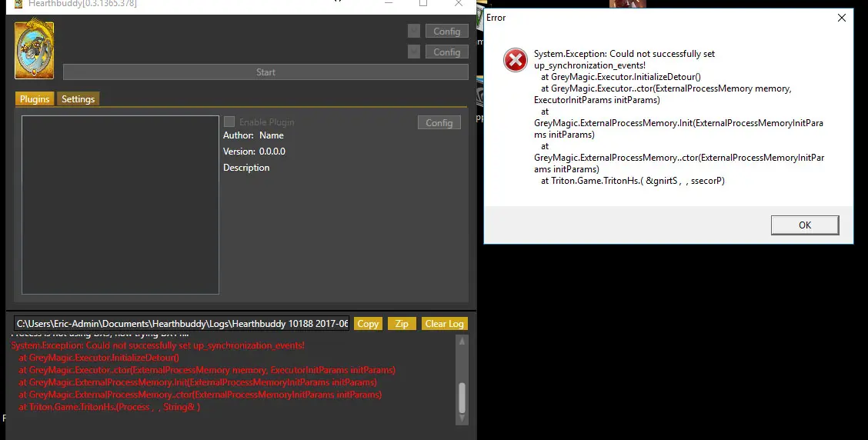The image size is (868, 440).
Task: Click the Hearthbuddy[0.3.1365.378] window title
Action: pos(82,3)
